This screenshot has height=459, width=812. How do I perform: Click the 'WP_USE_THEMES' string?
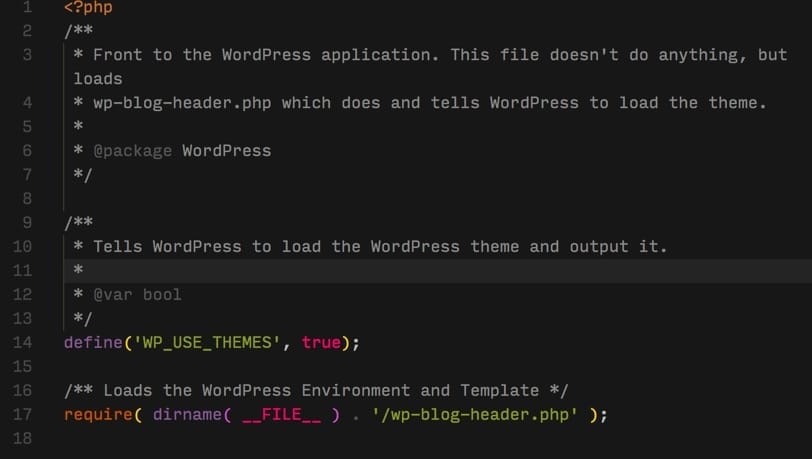207,342
